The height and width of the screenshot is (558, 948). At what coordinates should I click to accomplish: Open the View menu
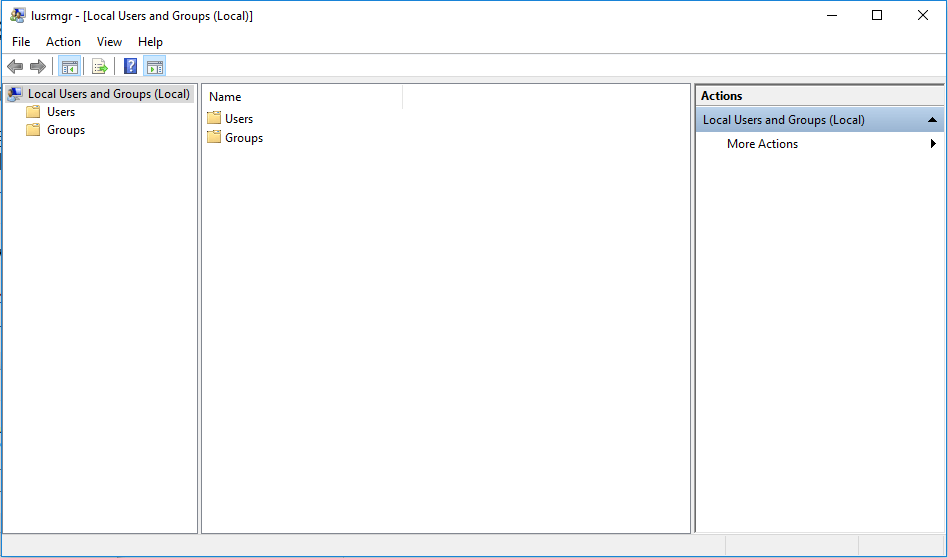pos(109,42)
